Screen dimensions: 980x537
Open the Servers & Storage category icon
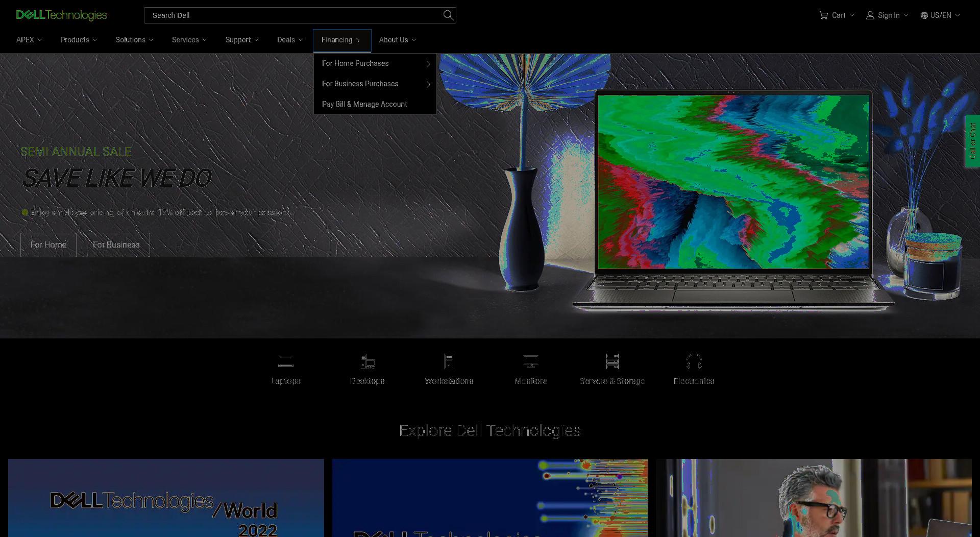612,361
